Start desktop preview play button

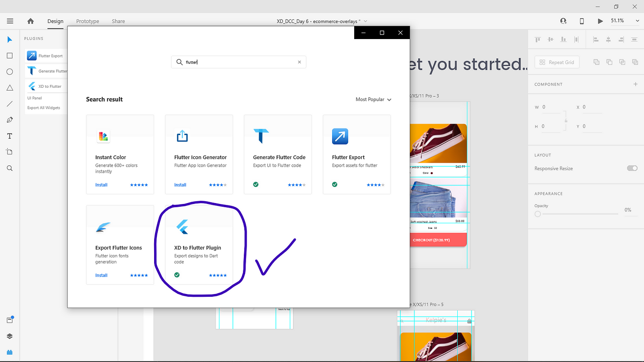point(600,21)
